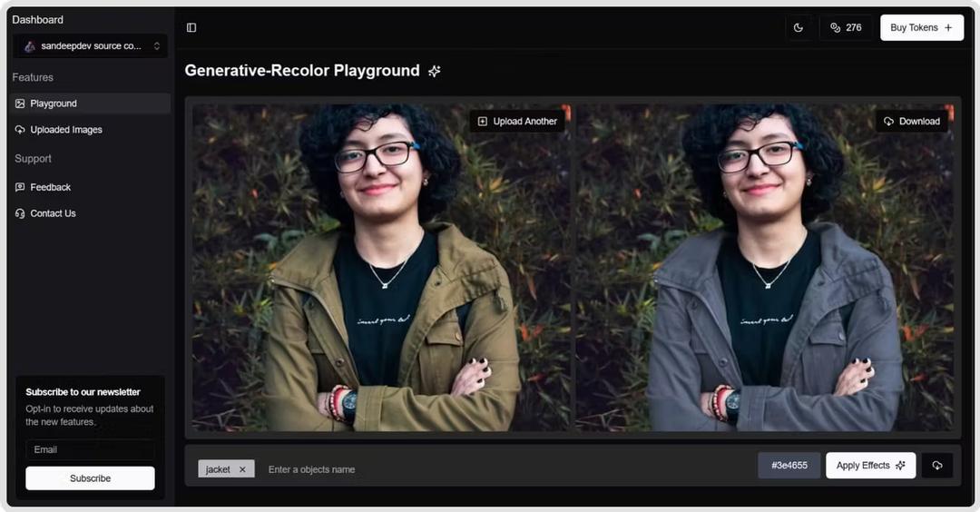This screenshot has height=512, width=980.
Task: Download the recolored image
Action: point(912,122)
